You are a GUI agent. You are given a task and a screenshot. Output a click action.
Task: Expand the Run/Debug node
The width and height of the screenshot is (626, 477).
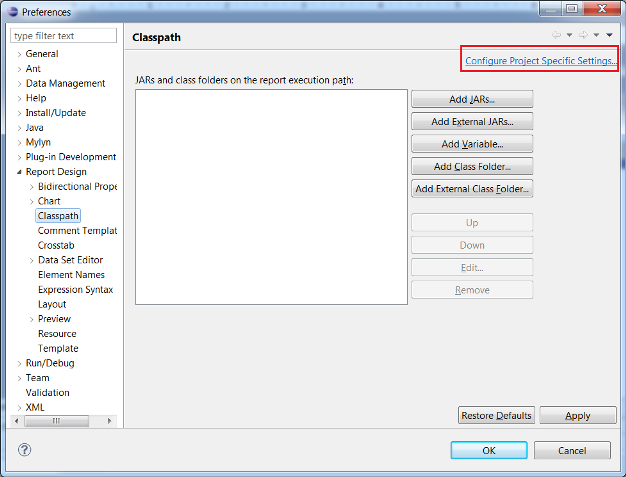(x=19, y=364)
